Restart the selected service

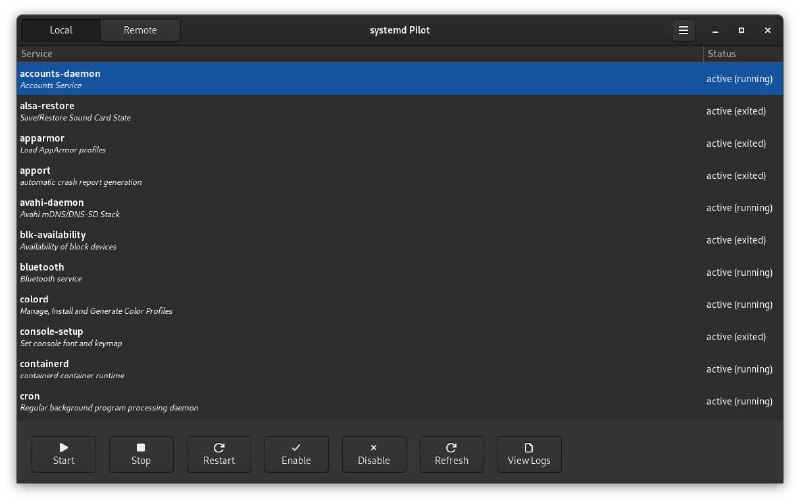point(219,454)
